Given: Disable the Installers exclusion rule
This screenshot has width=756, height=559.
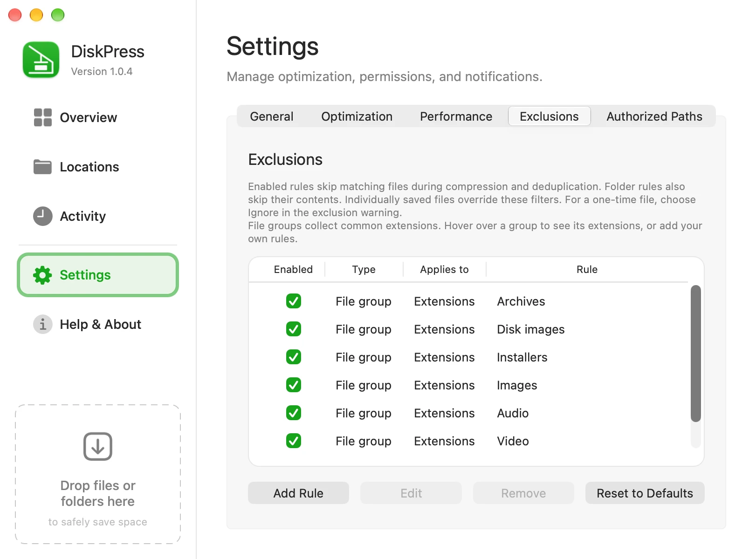Looking at the screenshot, I should tap(294, 357).
